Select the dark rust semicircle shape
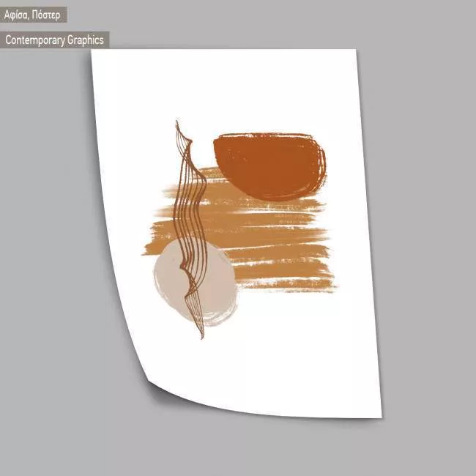Screen dimensions: 476x476 (269, 166)
